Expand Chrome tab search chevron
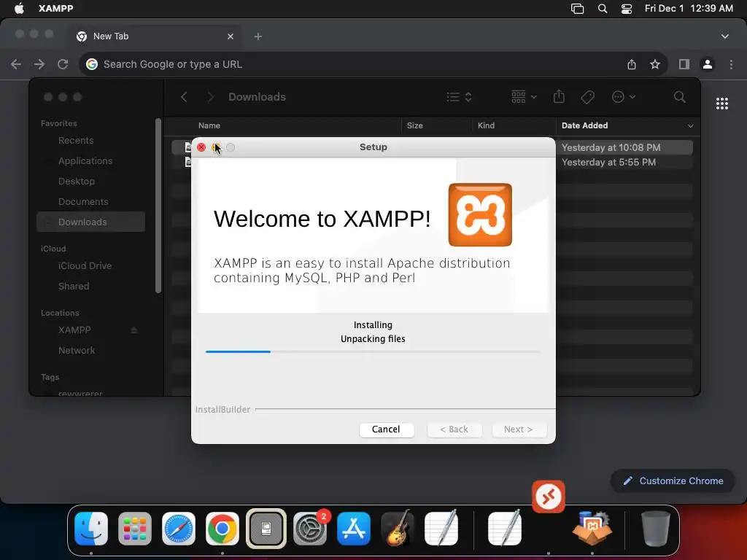 pos(724,36)
